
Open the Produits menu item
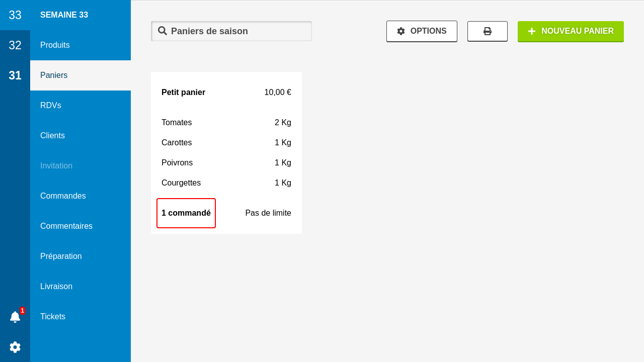tap(55, 45)
